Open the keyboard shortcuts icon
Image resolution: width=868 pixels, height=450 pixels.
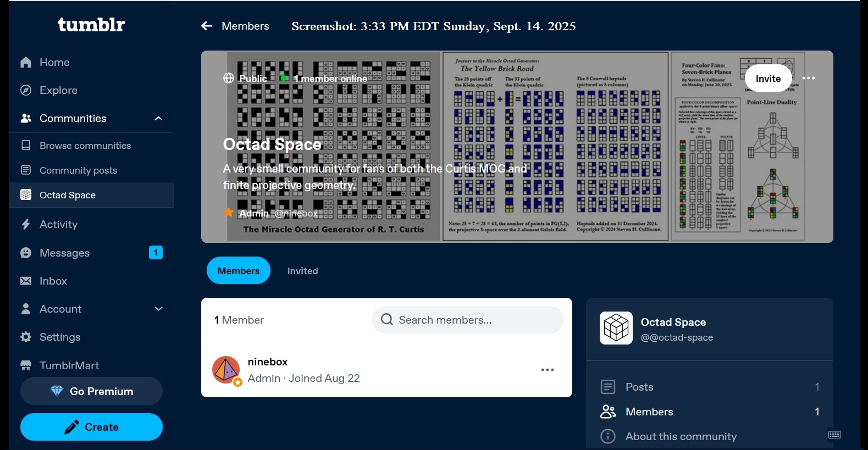[x=834, y=435]
